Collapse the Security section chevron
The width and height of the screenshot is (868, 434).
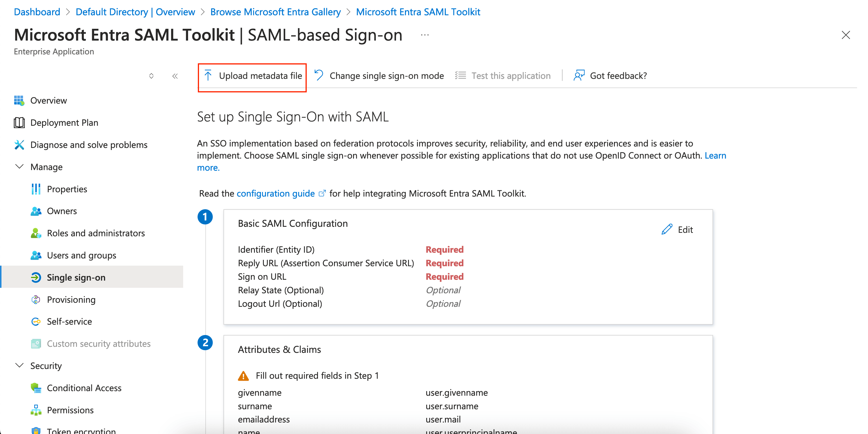pos(20,366)
